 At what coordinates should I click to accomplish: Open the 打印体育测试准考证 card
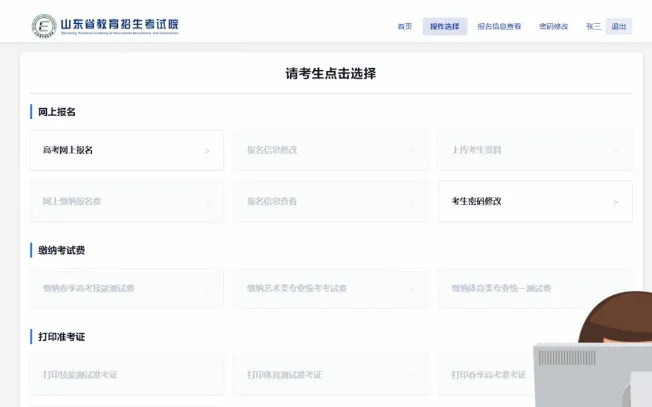pos(331,375)
